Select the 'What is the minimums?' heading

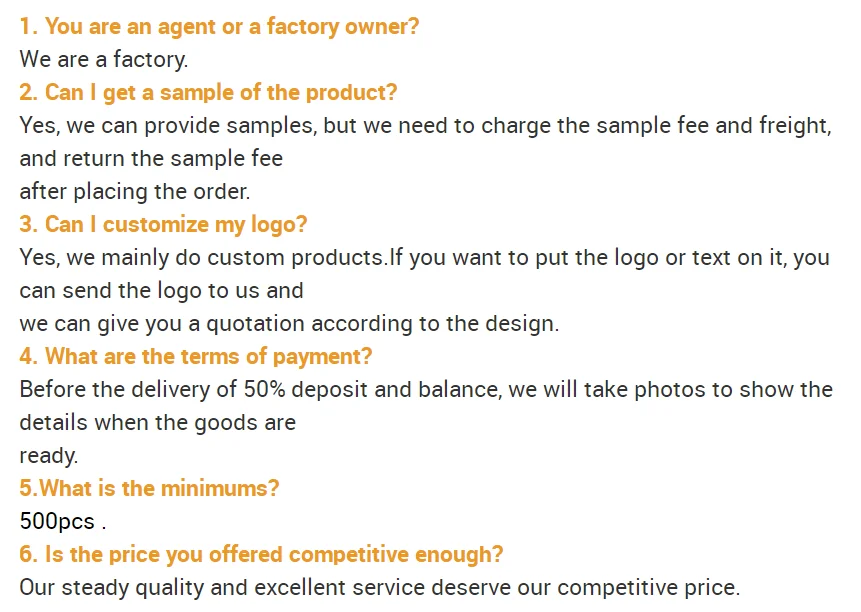[x=149, y=488]
